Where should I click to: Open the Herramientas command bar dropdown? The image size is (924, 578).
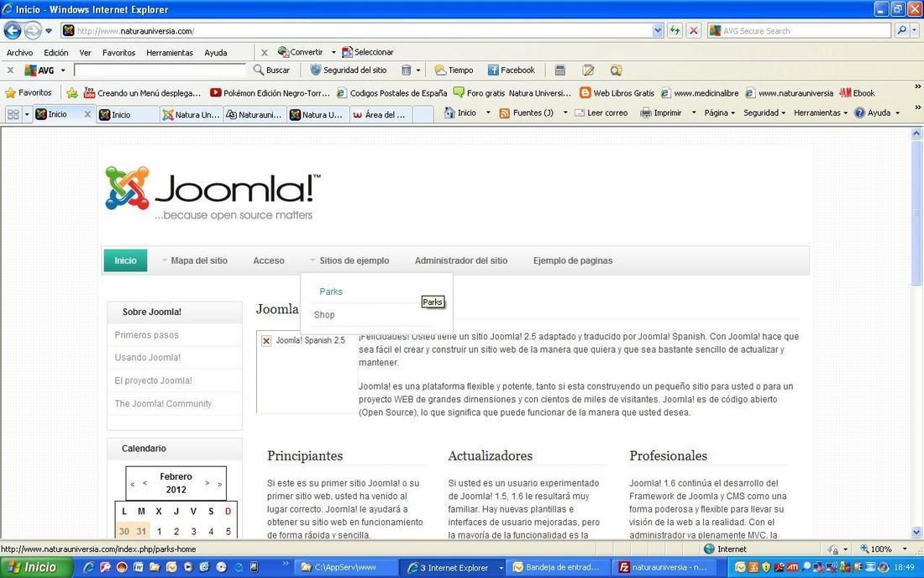821,113
